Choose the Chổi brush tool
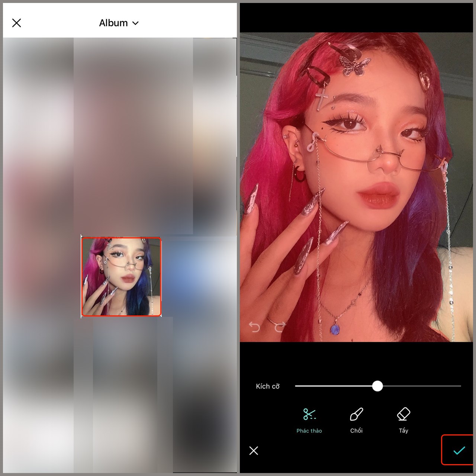This screenshot has width=476, height=476. [x=356, y=421]
